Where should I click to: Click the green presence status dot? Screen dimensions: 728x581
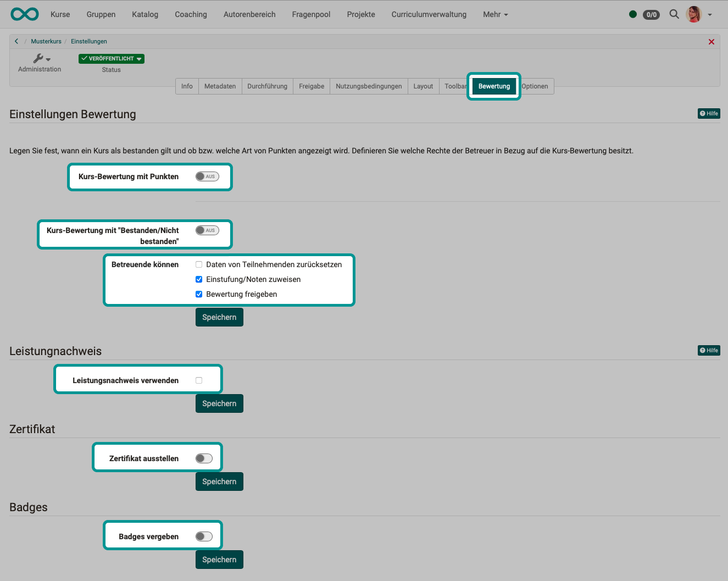[x=632, y=15]
